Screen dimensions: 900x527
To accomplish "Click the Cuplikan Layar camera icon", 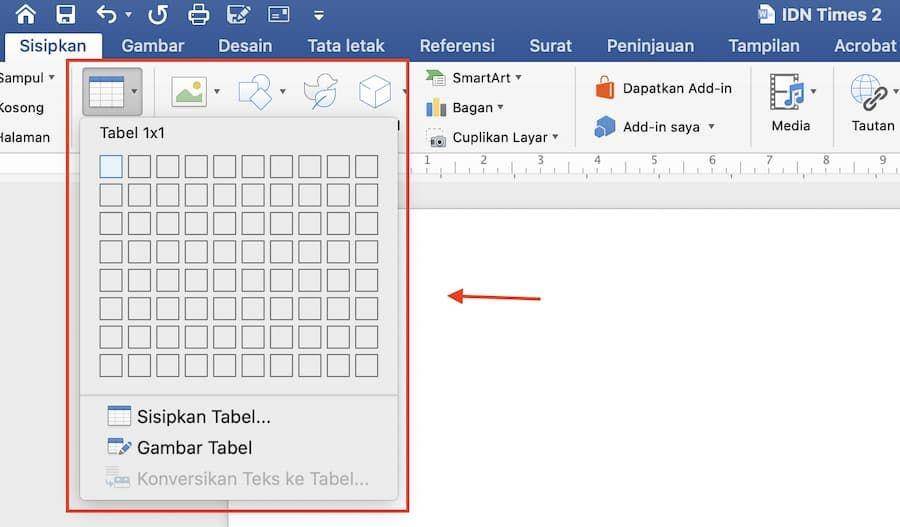I will [x=436, y=138].
